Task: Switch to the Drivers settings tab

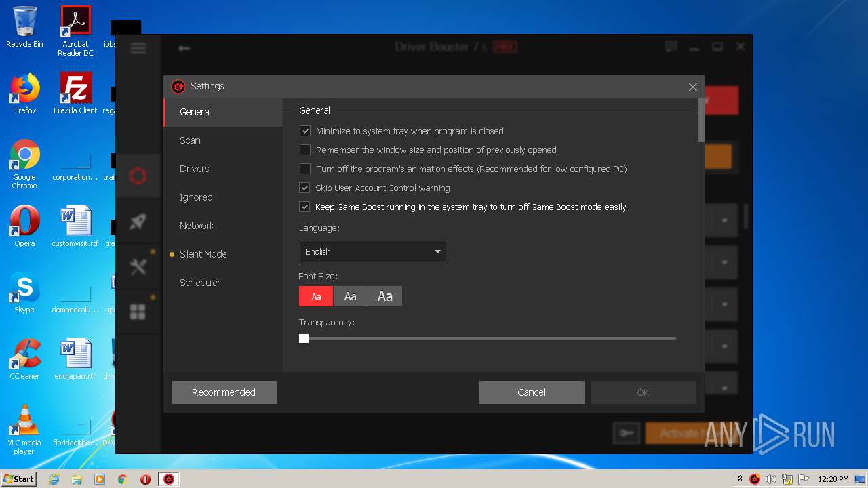Action: (223, 169)
